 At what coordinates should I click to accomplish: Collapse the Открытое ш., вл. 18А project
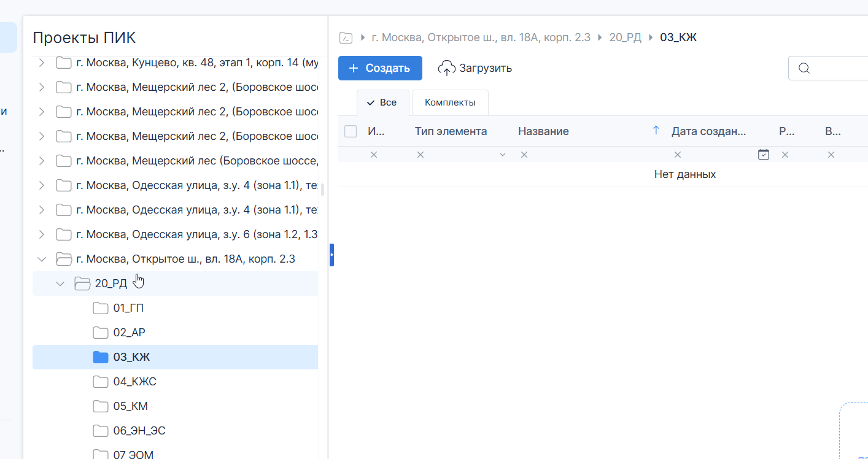point(41,259)
